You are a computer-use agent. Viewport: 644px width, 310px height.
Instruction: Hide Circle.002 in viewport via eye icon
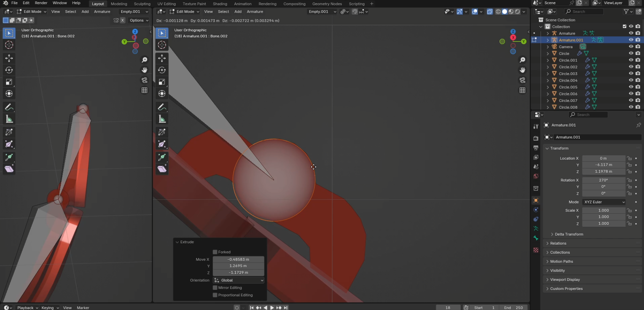pos(631,67)
